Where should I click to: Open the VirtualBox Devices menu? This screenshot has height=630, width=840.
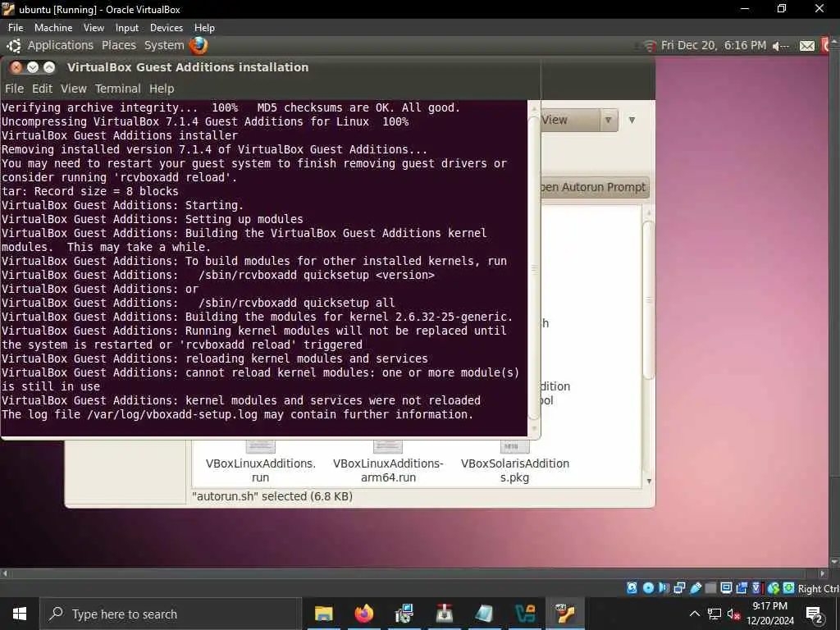click(x=166, y=28)
